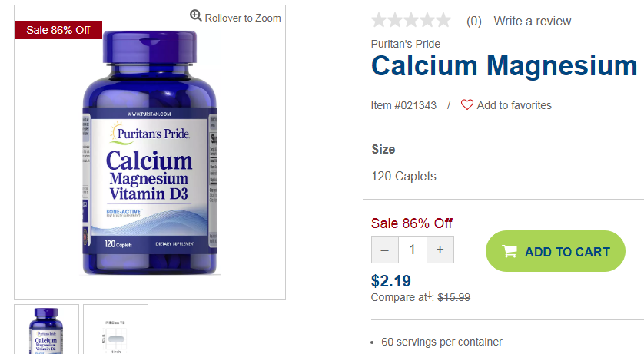Viewport: 644px width, 354px height.
Task: Click Add to favorites text link
Action: [x=514, y=105]
